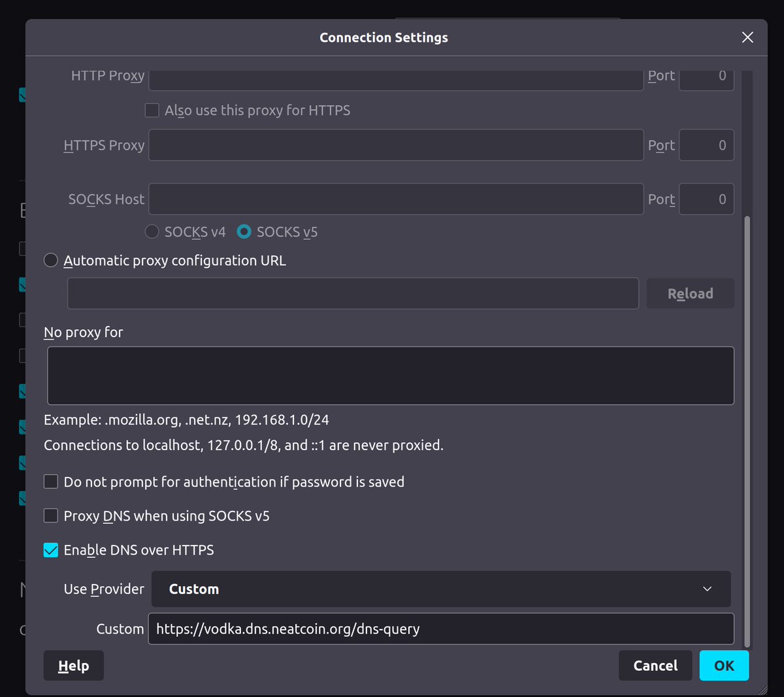This screenshot has width=784, height=697.
Task: Cancel the connection settings changes
Action: coord(655,666)
